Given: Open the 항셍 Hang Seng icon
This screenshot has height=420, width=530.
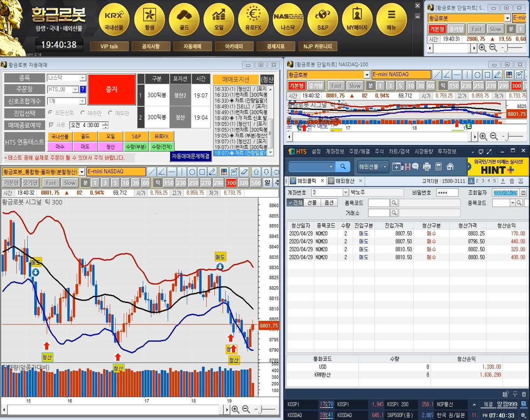Looking at the screenshot, I should click(149, 19).
